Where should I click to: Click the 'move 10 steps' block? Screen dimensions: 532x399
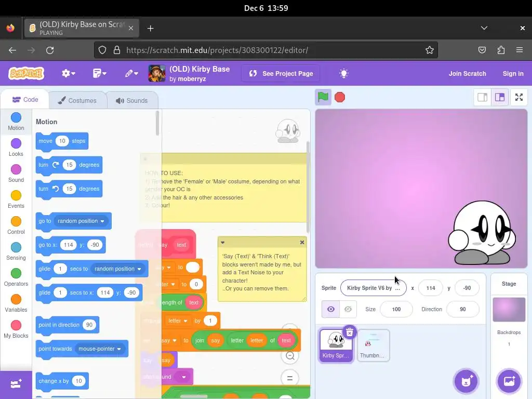click(62, 141)
